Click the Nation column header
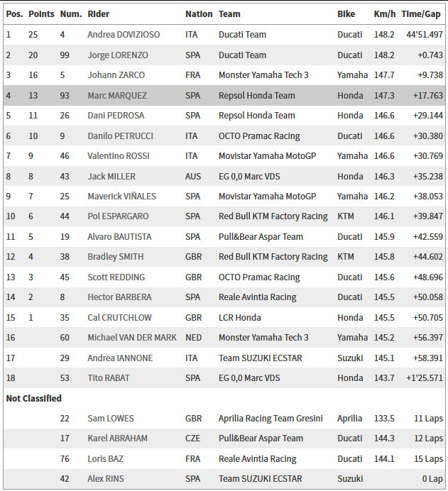The height and width of the screenshot is (491, 448). tap(199, 14)
